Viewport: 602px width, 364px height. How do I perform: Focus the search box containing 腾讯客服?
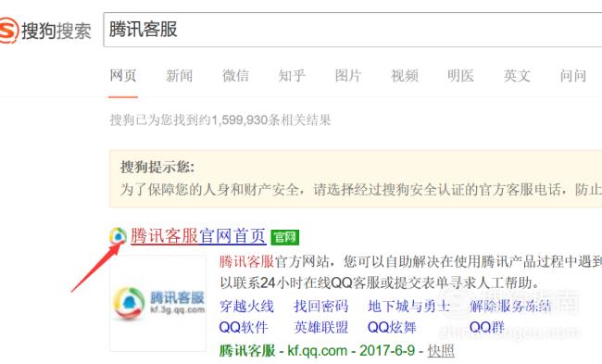[x=353, y=30]
